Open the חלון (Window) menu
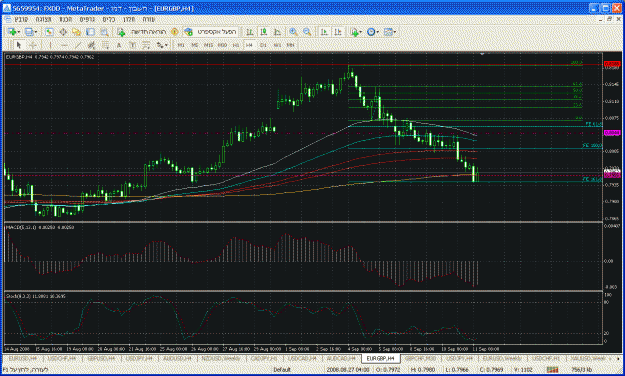625x376 pixels. (129, 19)
